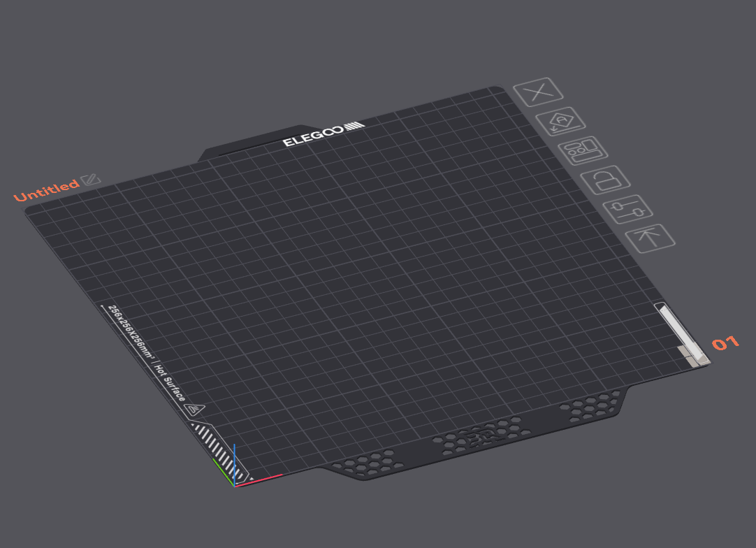Click the "01" plate number
This screenshot has width=756, height=548.
[x=725, y=342]
